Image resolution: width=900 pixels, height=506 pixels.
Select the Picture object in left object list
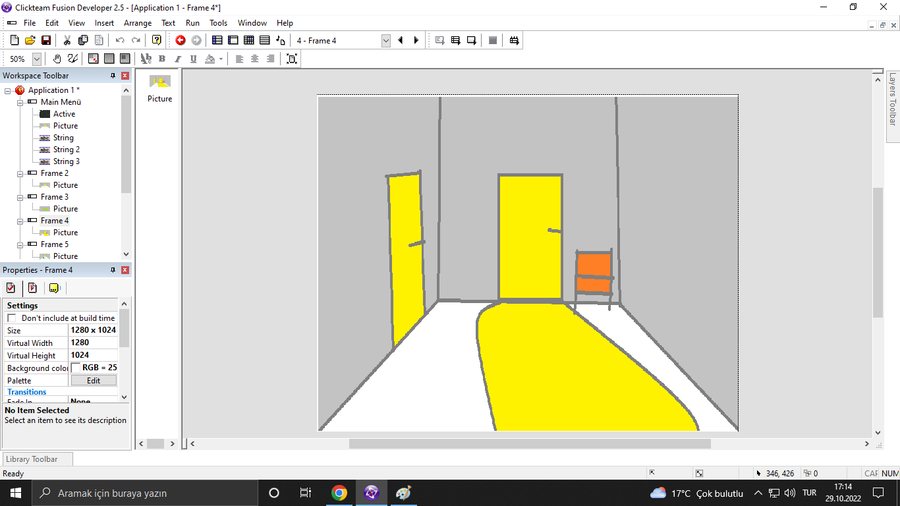tap(160, 89)
